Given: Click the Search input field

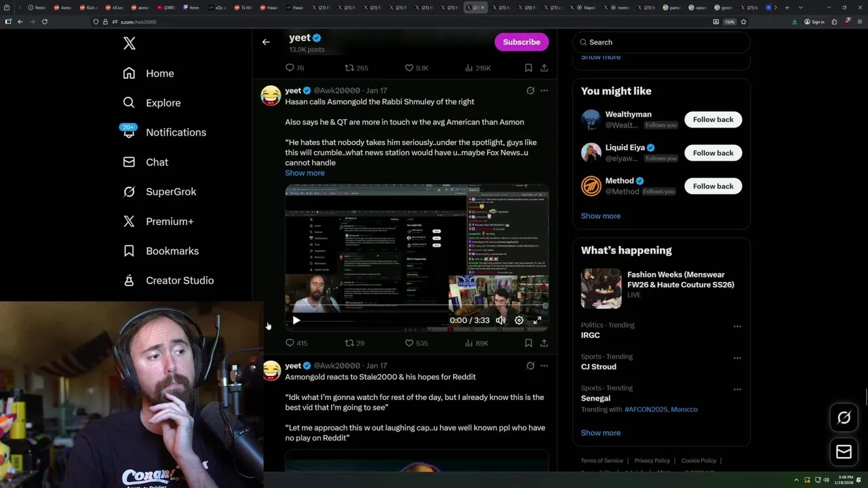Looking at the screenshot, I should click(662, 42).
